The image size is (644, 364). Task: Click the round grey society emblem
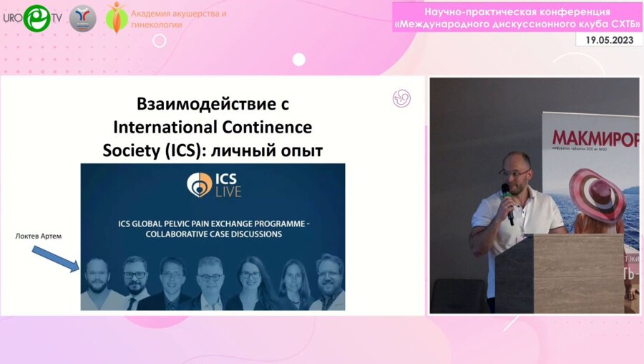tap(82, 19)
